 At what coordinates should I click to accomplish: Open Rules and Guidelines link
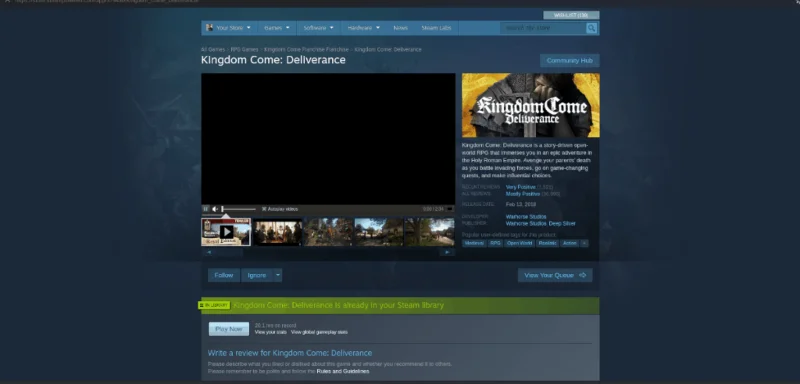343,371
